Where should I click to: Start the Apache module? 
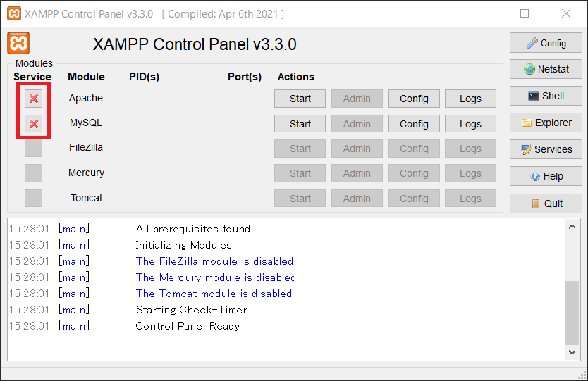pyautogui.click(x=300, y=99)
